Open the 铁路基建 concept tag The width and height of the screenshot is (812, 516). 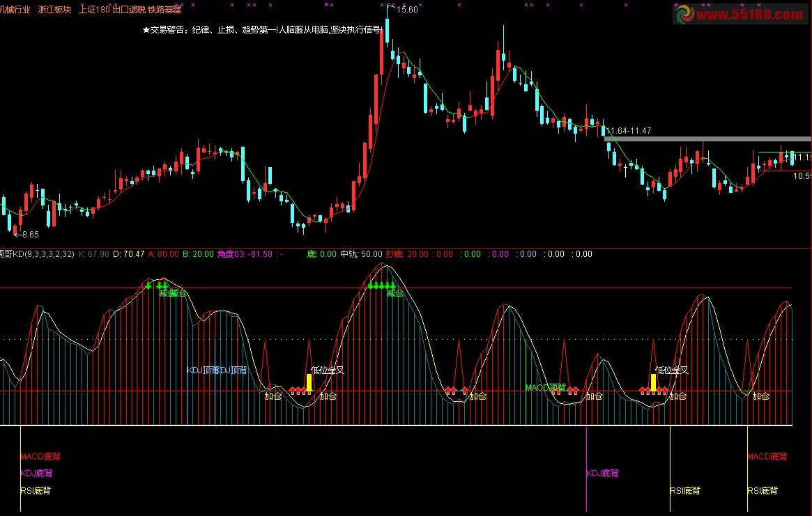point(164,10)
